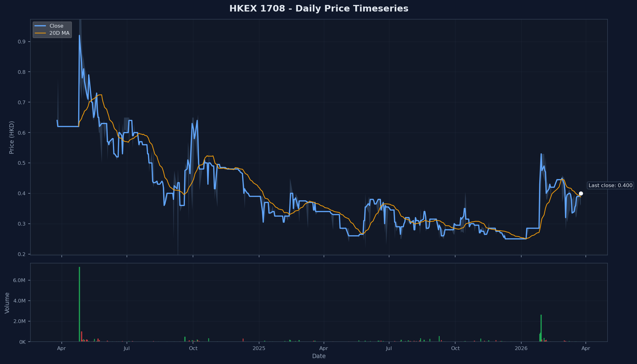Screen dimensions: 637x364
Task: Click the Date axis label
Action: (x=319, y=356)
